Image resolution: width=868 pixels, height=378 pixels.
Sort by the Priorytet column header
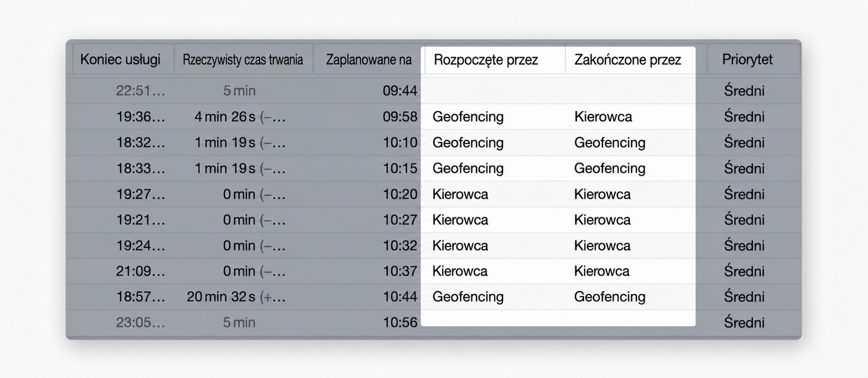pyautogui.click(x=748, y=59)
